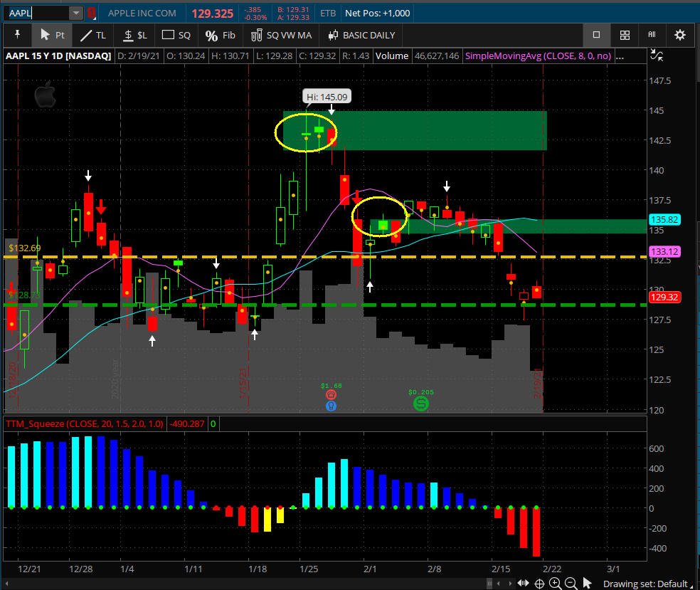Screen dimensions: 700x590
Task: Click the TTM_Squeeze study label
Action: click(85, 423)
